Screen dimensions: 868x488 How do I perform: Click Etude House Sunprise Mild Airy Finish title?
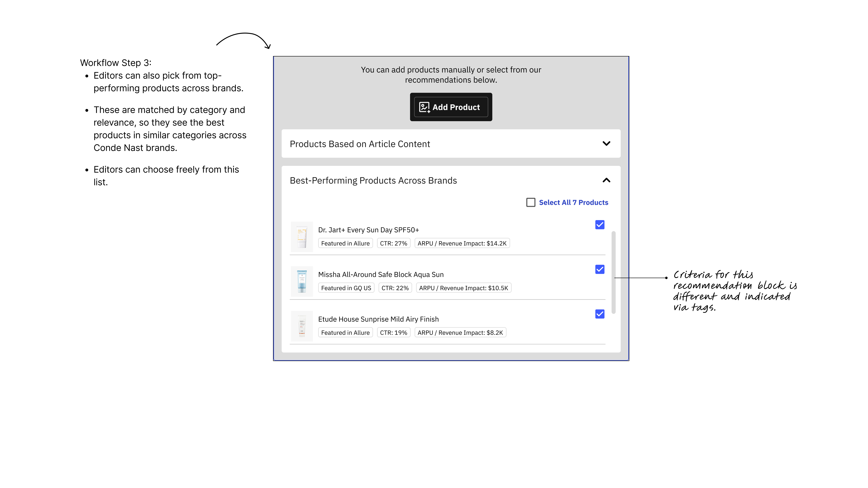pos(378,319)
